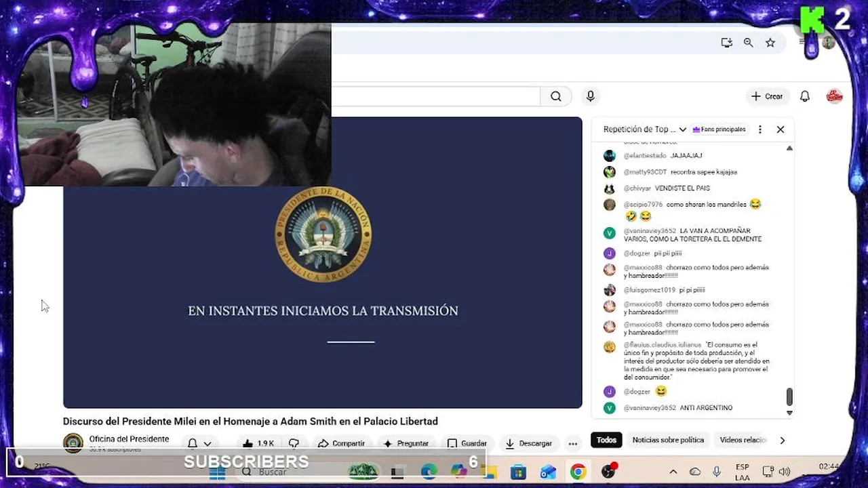Screen dimensions: 868x488
Task: Open the subscription notification bell dropdown
Action: tap(199, 443)
